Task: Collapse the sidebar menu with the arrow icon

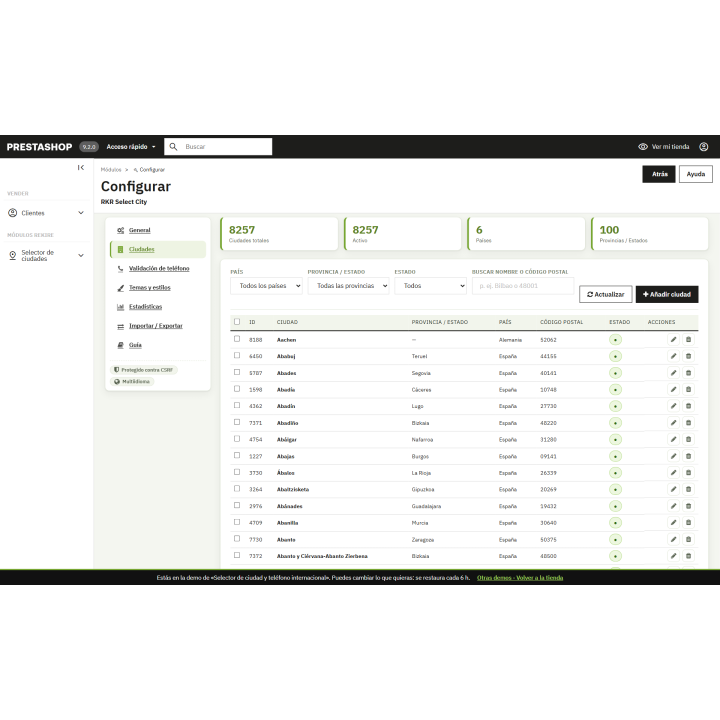Action: 81,168
